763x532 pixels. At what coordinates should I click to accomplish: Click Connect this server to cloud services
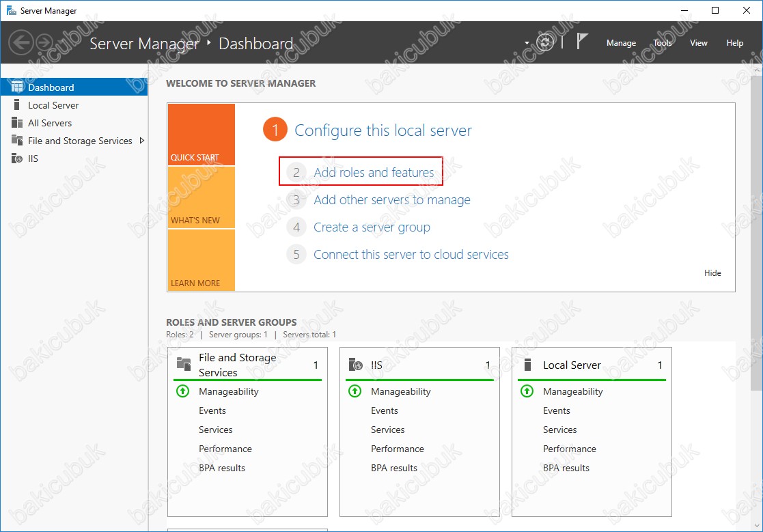point(411,254)
